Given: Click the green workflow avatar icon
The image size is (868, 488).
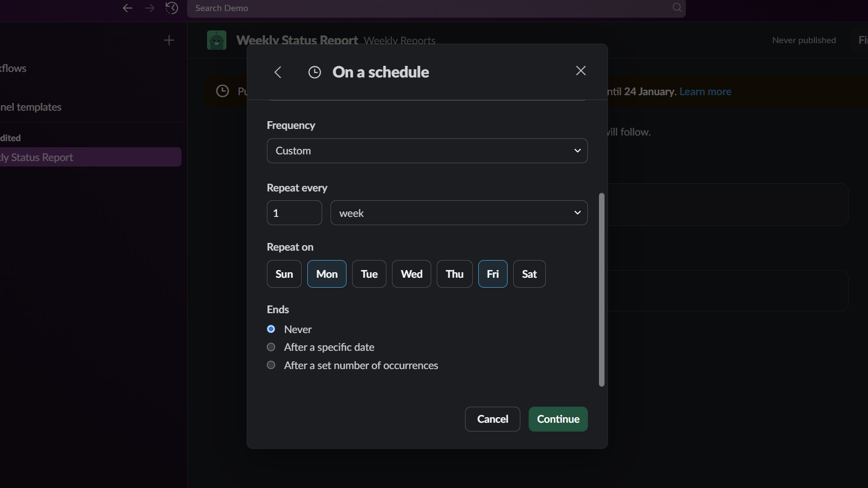Looking at the screenshot, I should pos(216,40).
